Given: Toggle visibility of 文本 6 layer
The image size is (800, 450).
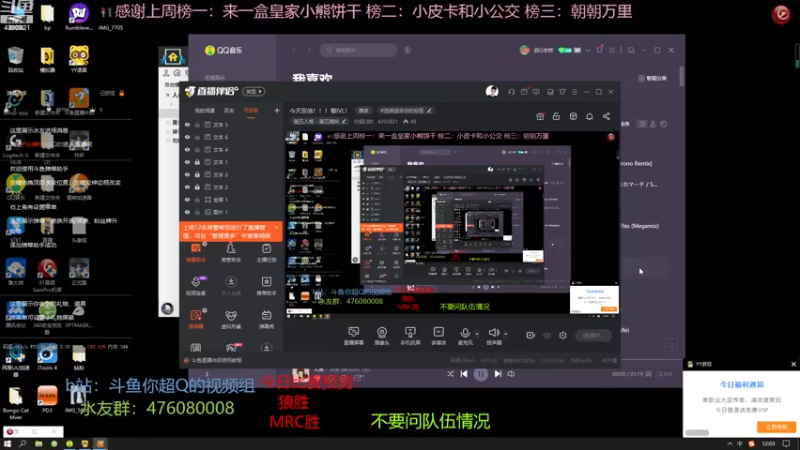Looking at the screenshot, I should point(187,137).
